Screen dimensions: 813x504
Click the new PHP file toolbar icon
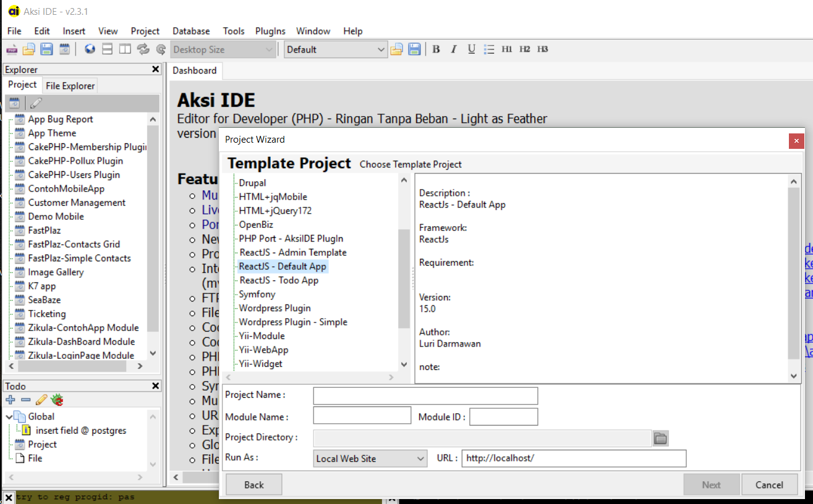click(x=12, y=49)
